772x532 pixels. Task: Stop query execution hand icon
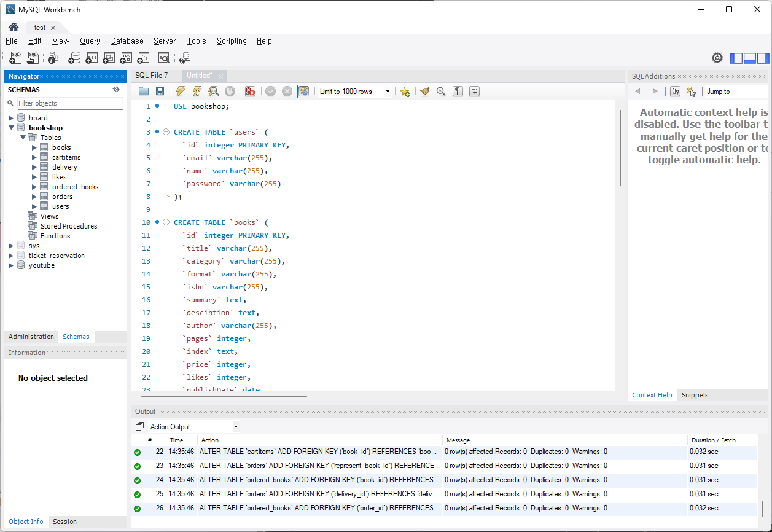(x=230, y=92)
